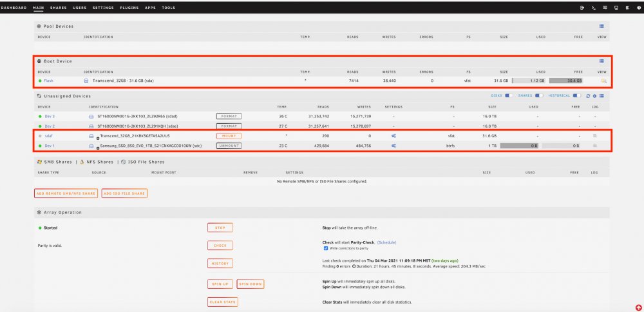Click the disk icon beside Samsung_SSD_850_EVO
644x312 pixels.
pos(91,146)
